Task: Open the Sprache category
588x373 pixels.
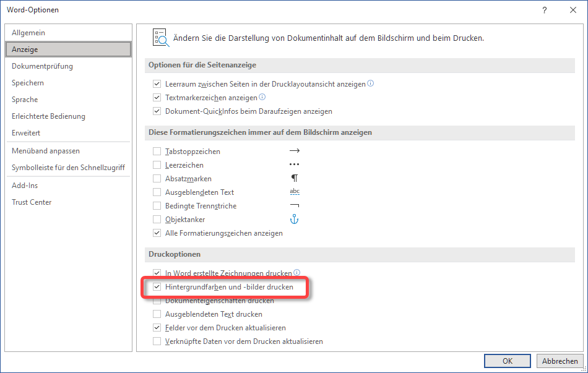Action: click(x=68, y=100)
